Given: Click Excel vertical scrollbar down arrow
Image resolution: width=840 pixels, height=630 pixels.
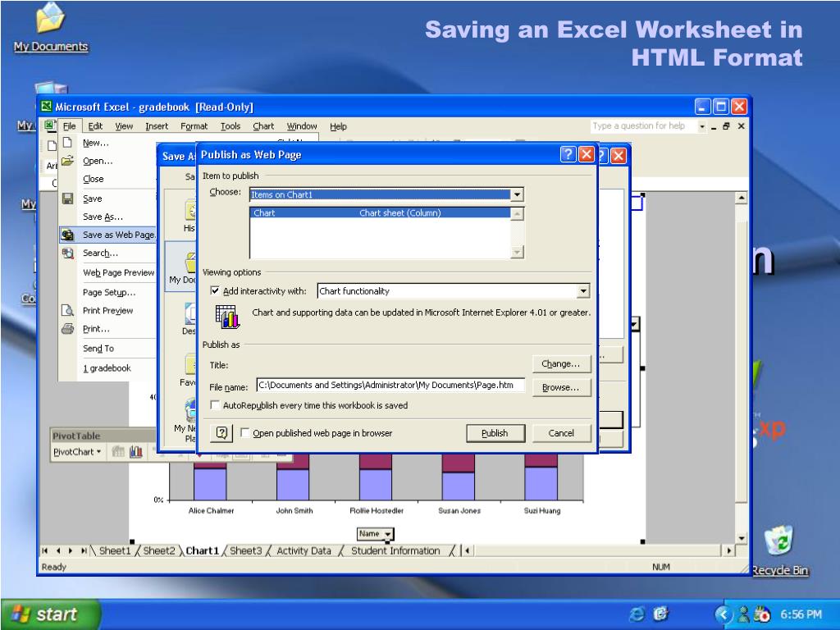Looking at the screenshot, I should 741,538.
